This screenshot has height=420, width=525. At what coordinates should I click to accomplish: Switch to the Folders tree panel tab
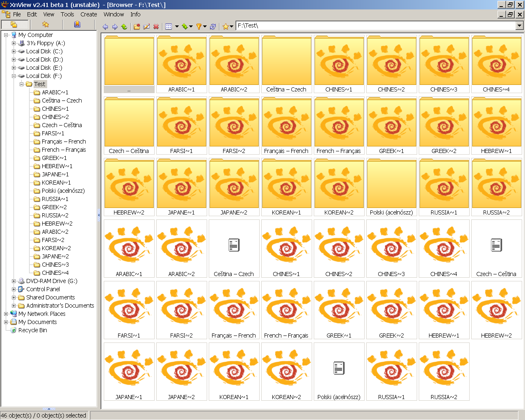(14, 25)
